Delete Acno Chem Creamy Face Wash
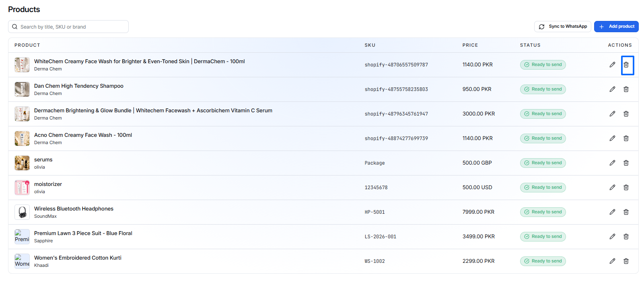Viewport: 644px width, 287px height. point(626,138)
